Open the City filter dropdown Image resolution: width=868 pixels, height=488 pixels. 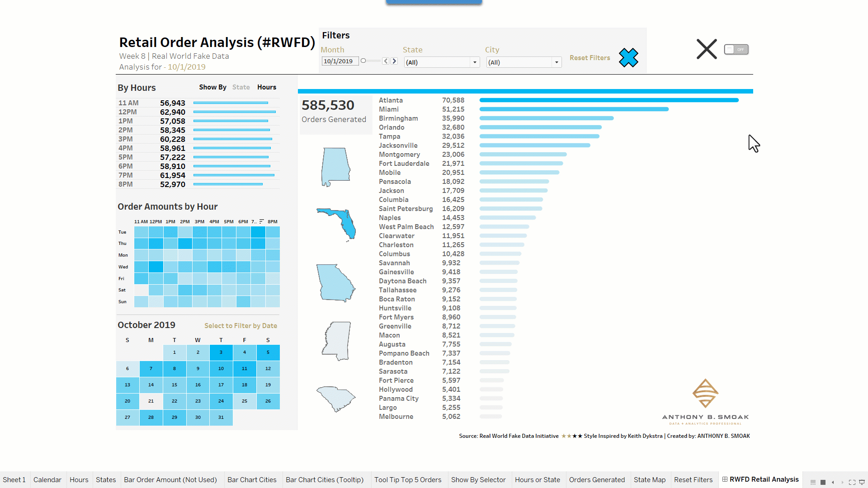pos(556,62)
